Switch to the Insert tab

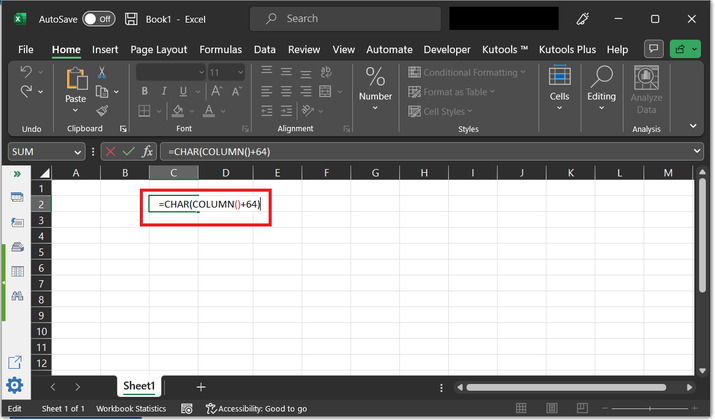(x=105, y=49)
